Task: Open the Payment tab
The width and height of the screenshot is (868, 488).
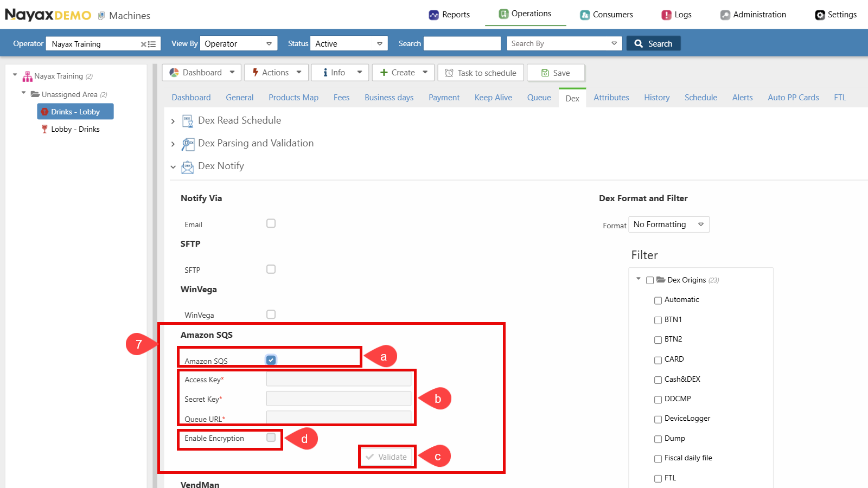Action: click(444, 98)
